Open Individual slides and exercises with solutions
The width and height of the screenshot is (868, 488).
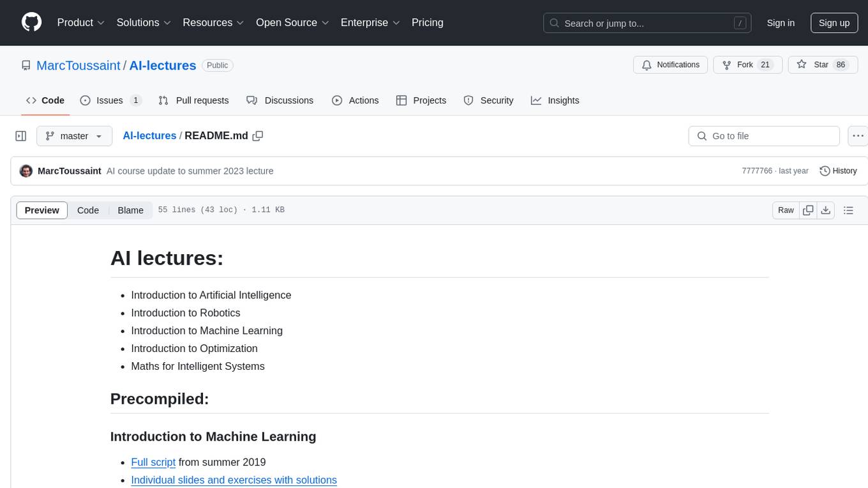(x=234, y=480)
